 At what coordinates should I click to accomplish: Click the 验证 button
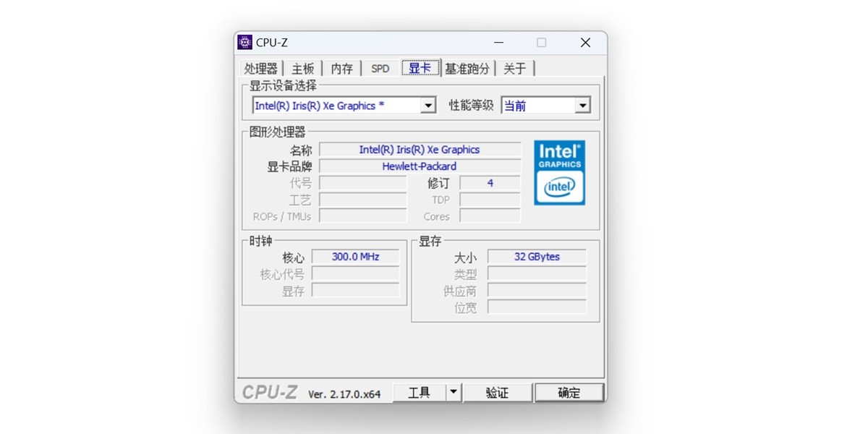498,391
